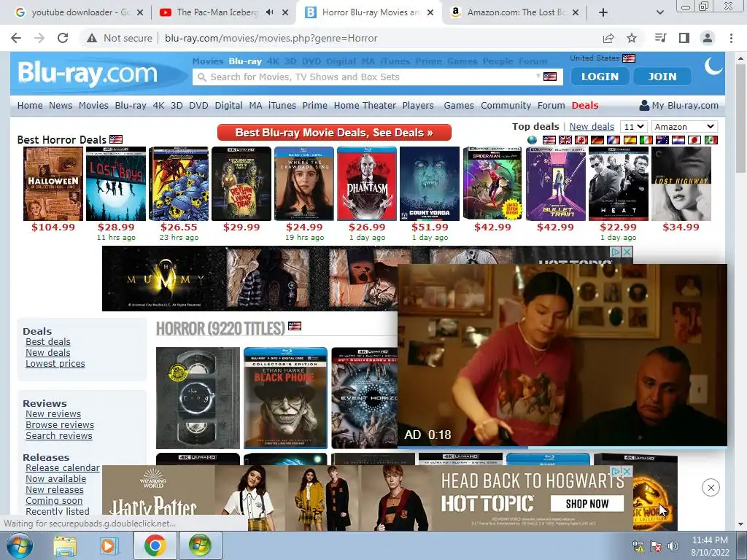
Task: Open The Ring VHS cover in Horror list
Action: click(x=198, y=398)
